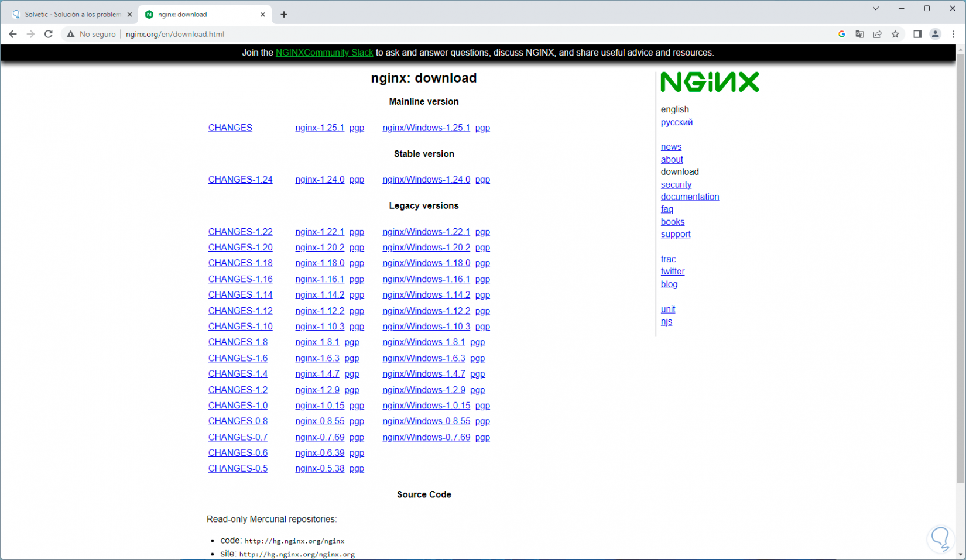Screen dimensions: 966x560
Task: Open the support link
Action: pyautogui.click(x=676, y=234)
